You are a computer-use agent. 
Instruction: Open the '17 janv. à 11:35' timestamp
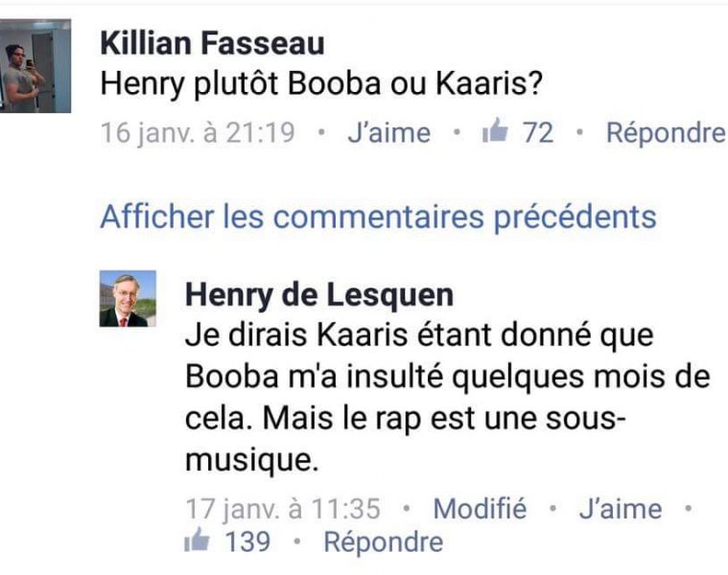click(282, 509)
